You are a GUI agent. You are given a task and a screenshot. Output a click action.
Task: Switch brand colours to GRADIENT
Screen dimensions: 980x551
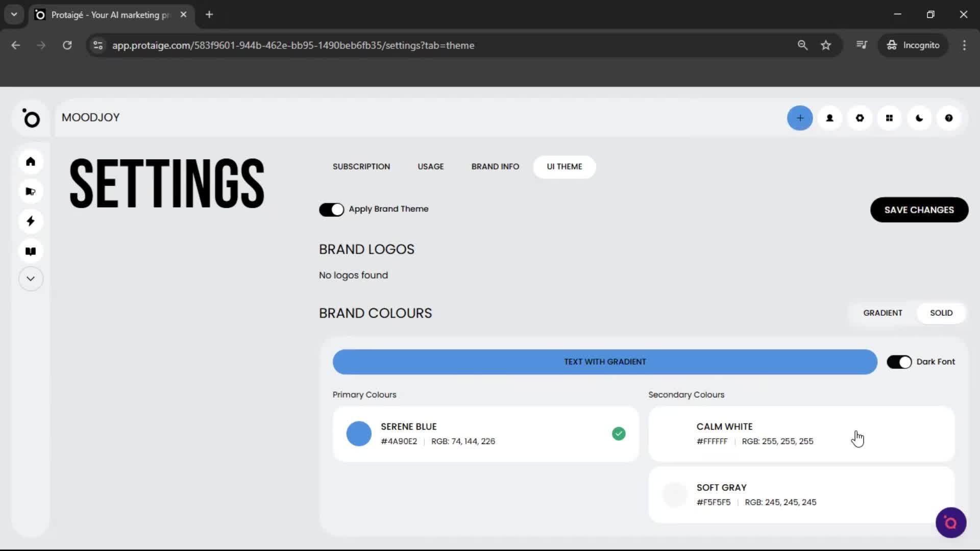click(x=883, y=313)
